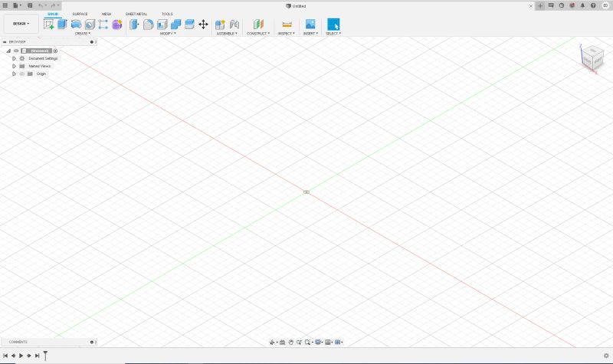Viewport: 613px width, 364px height.
Task: Select the Extrude tool
Action: click(62, 25)
